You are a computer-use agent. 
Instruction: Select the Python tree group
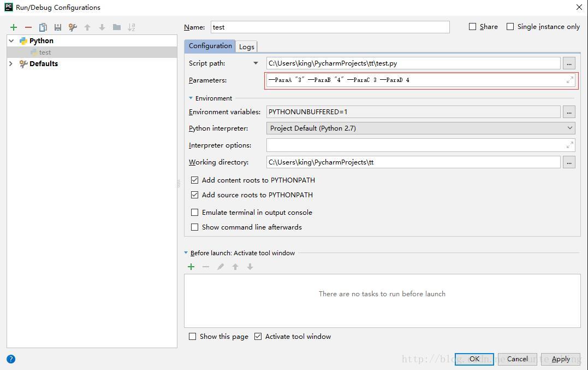[x=41, y=40]
